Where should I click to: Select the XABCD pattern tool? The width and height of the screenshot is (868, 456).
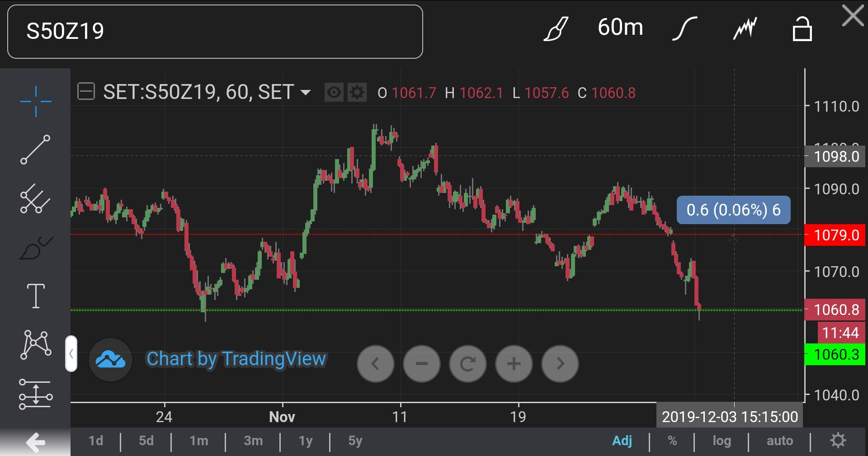[36, 345]
